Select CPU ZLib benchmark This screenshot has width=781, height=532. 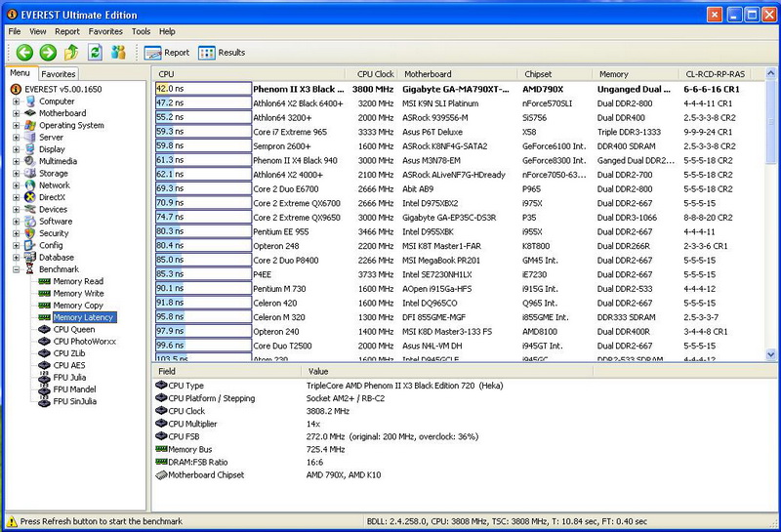68,353
